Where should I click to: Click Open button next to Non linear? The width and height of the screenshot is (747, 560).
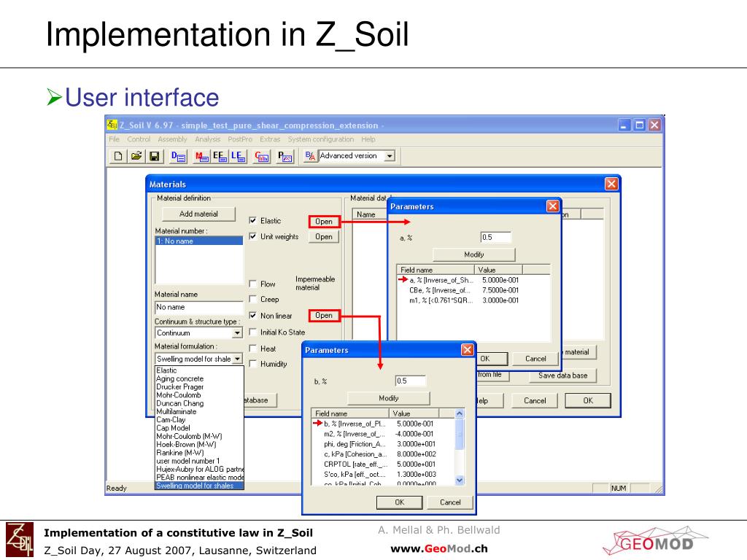(324, 315)
